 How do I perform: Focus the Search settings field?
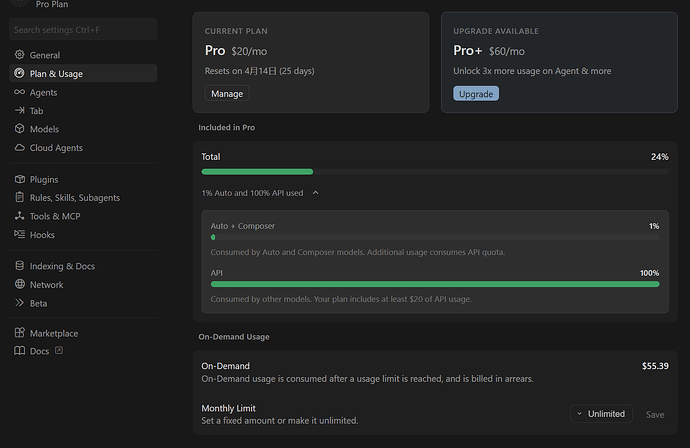pos(83,29)
